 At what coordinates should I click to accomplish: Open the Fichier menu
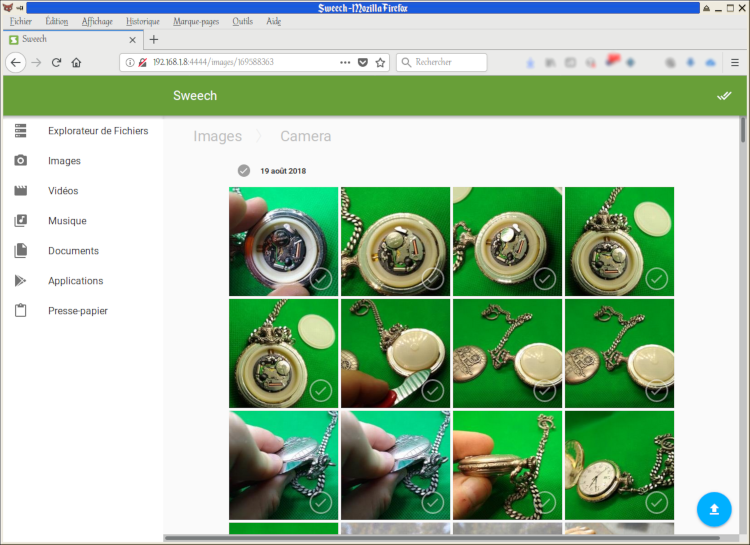21,21
